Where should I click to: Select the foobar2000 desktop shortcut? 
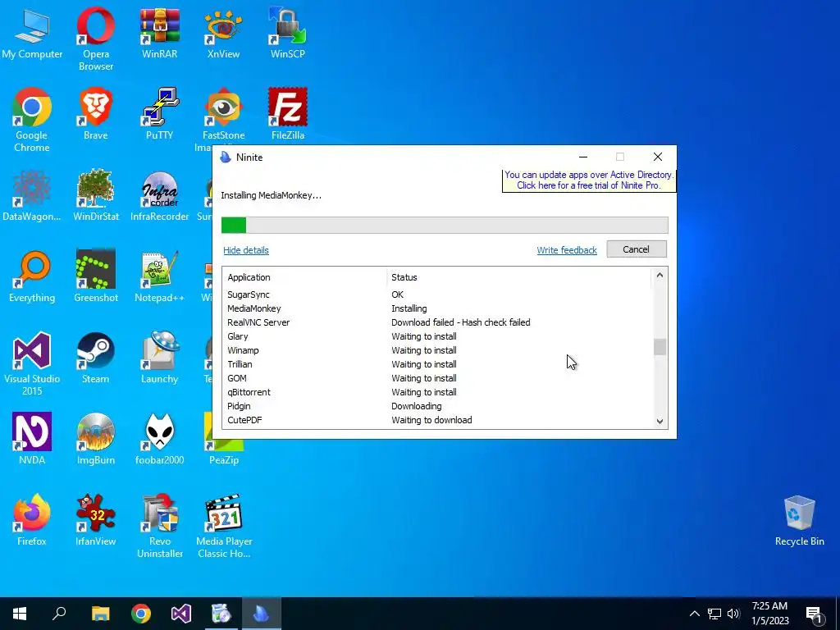pos(160,439)
